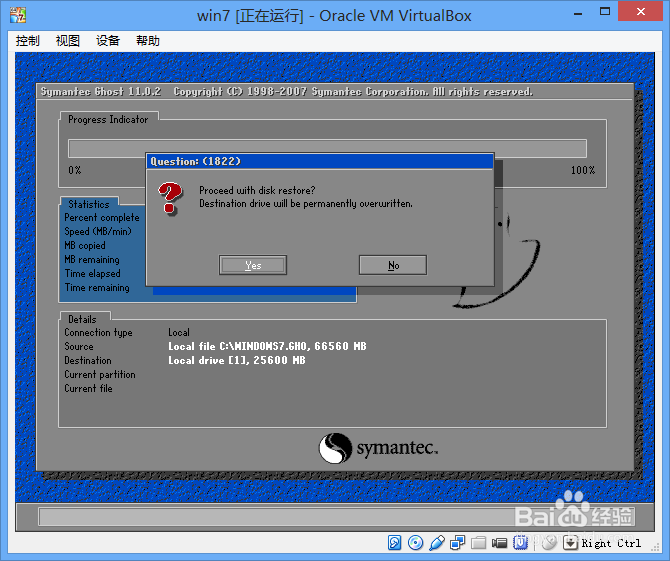Image resolution: width=670 pixels, height=561 pixels.
Task: Click the mouse integration status icon
Action: click(549, 543)
